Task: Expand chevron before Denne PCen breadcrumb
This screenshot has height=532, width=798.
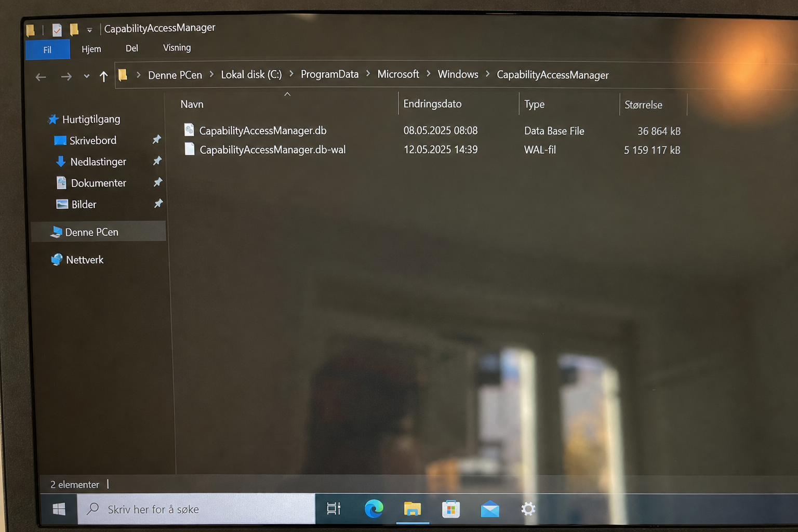Action: (138, 75)
